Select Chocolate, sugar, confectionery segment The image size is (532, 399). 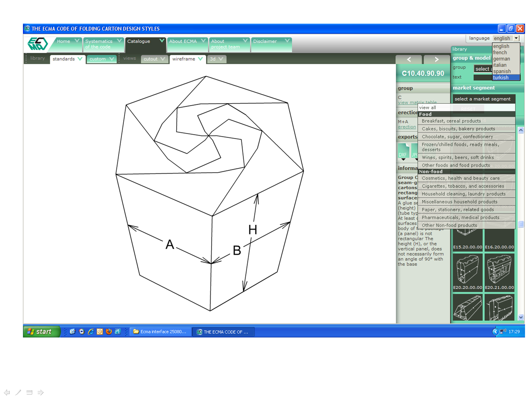point(457,137)
